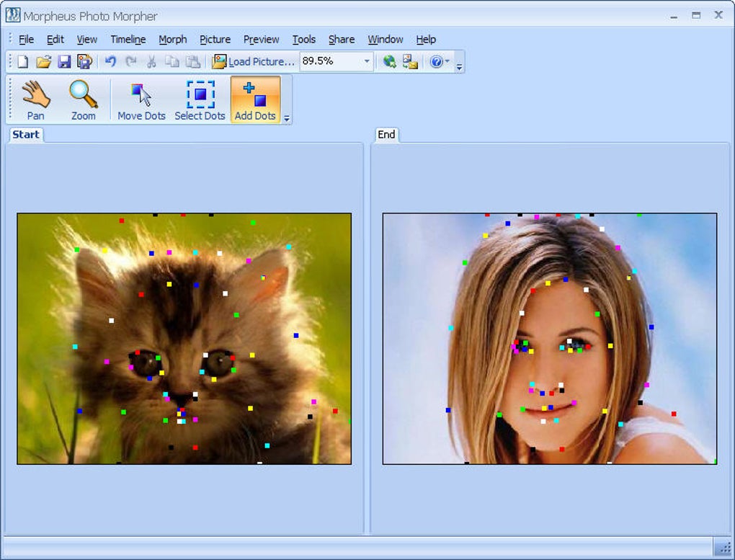Switch to the End tab
Screen dimensions: 735x560
pyautogui.click(x=387, y=135)
